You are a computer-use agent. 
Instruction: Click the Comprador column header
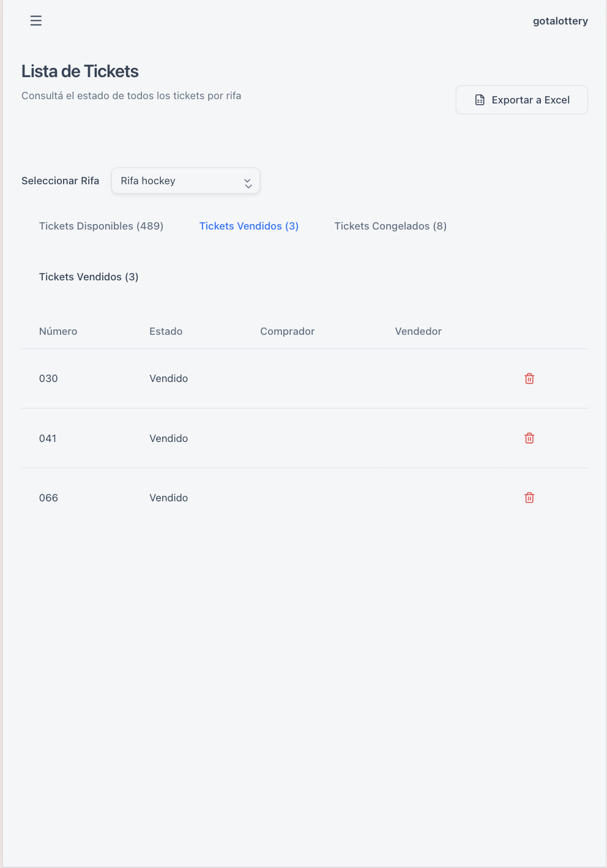click(288, 331)
